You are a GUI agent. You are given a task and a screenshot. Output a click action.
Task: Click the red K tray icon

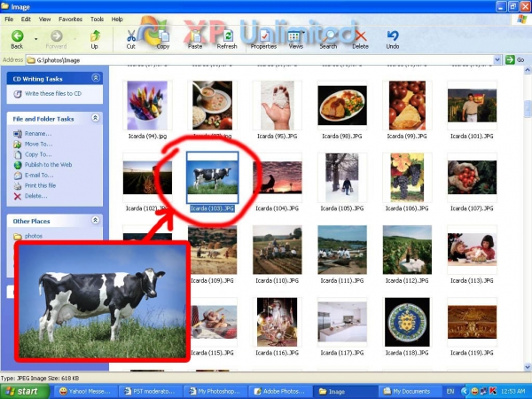[493, 392]
